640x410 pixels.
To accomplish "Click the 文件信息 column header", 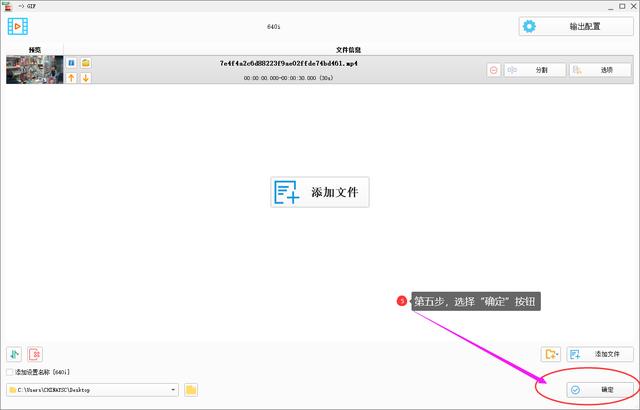I will (348, 49).
